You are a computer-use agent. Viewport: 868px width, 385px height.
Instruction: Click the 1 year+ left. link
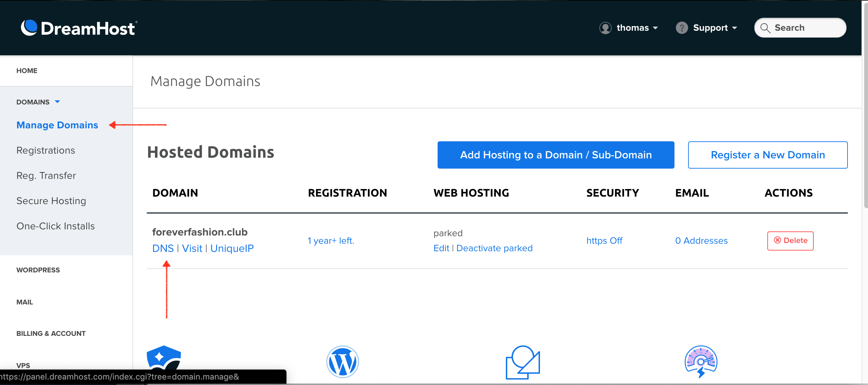[x=331, y=241]
